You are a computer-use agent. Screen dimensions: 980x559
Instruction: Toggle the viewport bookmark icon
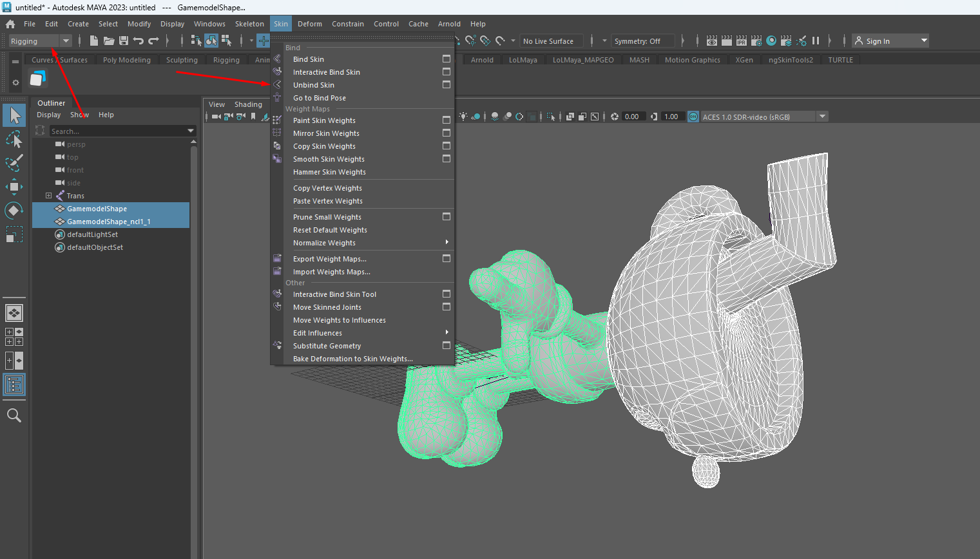click(x=253, y=117)
